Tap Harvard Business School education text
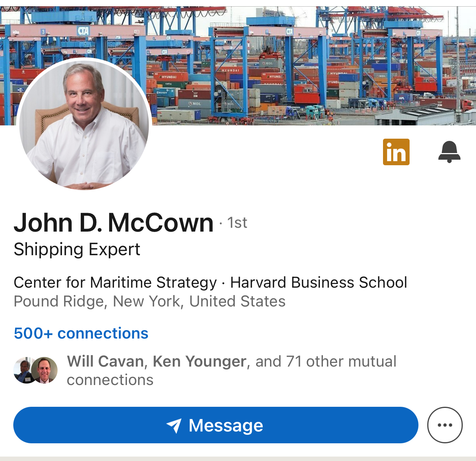The image size is (476, 461). [x=318, y=283]
